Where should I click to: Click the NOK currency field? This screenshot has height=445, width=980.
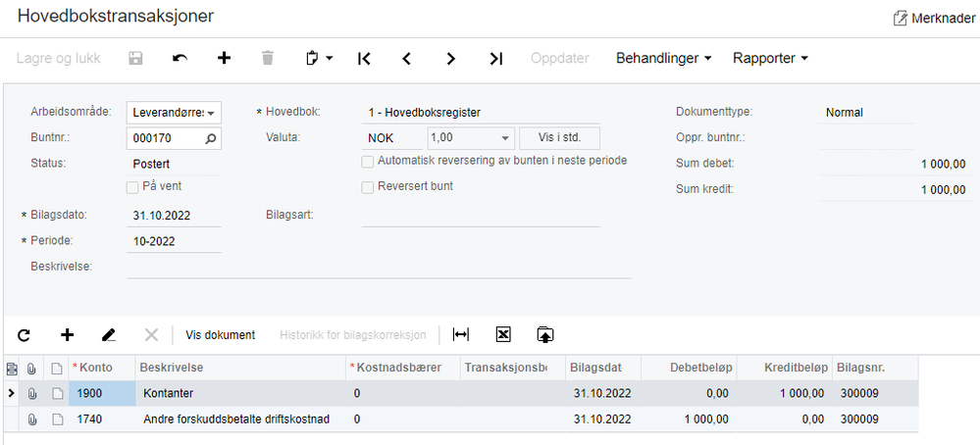(393, 138)
